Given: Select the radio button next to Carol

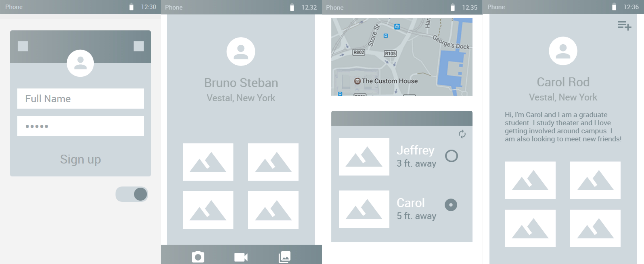Looking at the screenshot, I should (x=451, y=205).
